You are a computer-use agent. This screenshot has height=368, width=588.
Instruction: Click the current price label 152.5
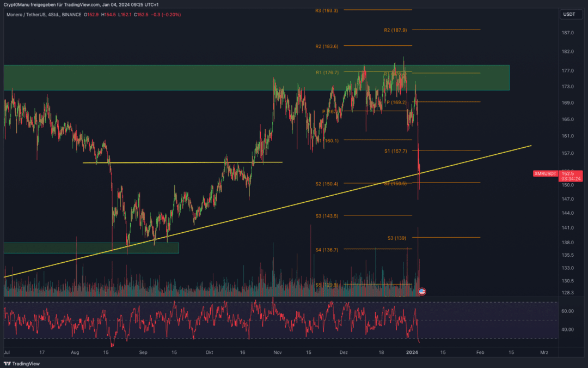click(x=568, y=173)
